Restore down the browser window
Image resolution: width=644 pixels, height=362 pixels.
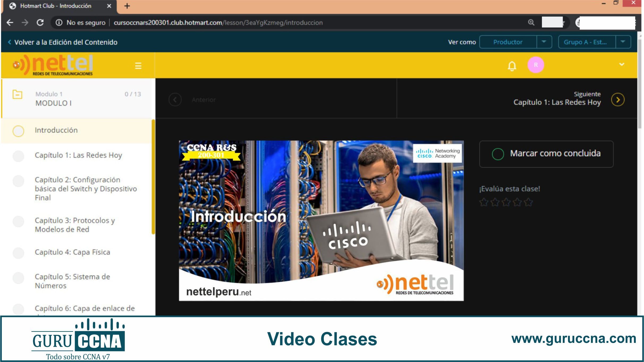616,3
